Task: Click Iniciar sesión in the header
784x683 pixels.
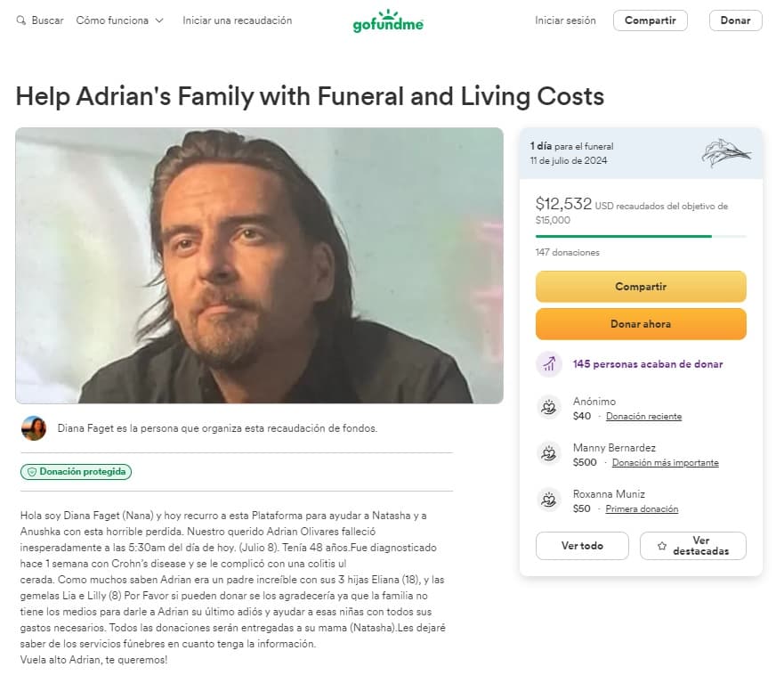Action: 565,20
